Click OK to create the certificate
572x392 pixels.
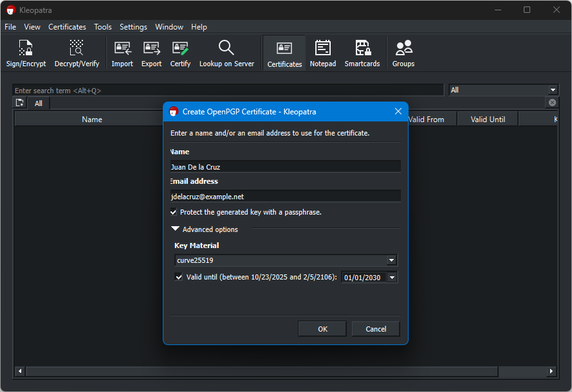coord(322,329)
